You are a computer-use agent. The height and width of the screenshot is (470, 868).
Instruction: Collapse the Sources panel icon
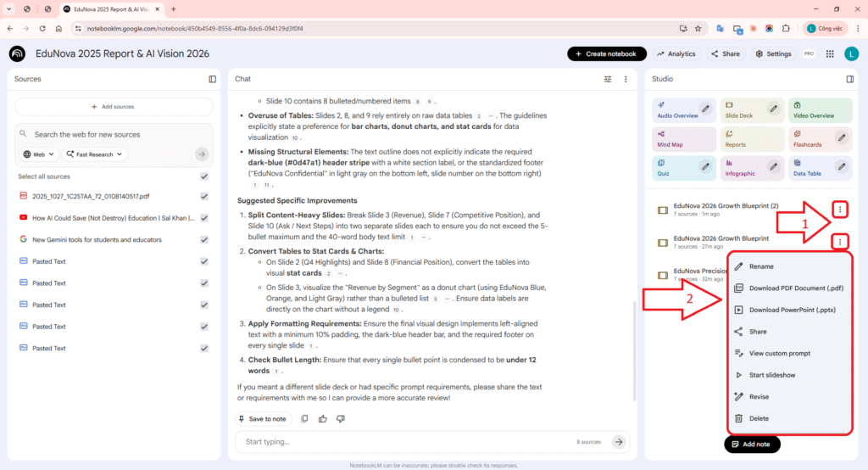tap(213, 79)
